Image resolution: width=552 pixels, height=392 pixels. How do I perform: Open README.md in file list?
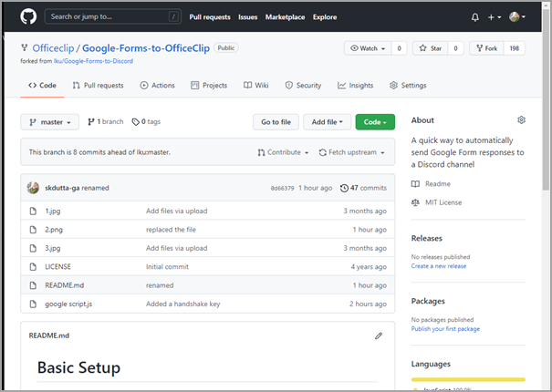pos(64,285)
